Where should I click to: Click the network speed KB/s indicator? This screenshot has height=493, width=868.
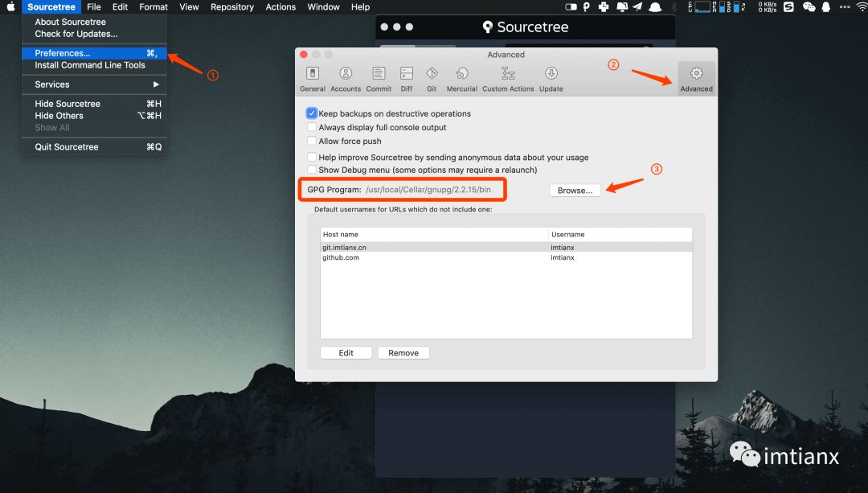[x=767, y=6]
